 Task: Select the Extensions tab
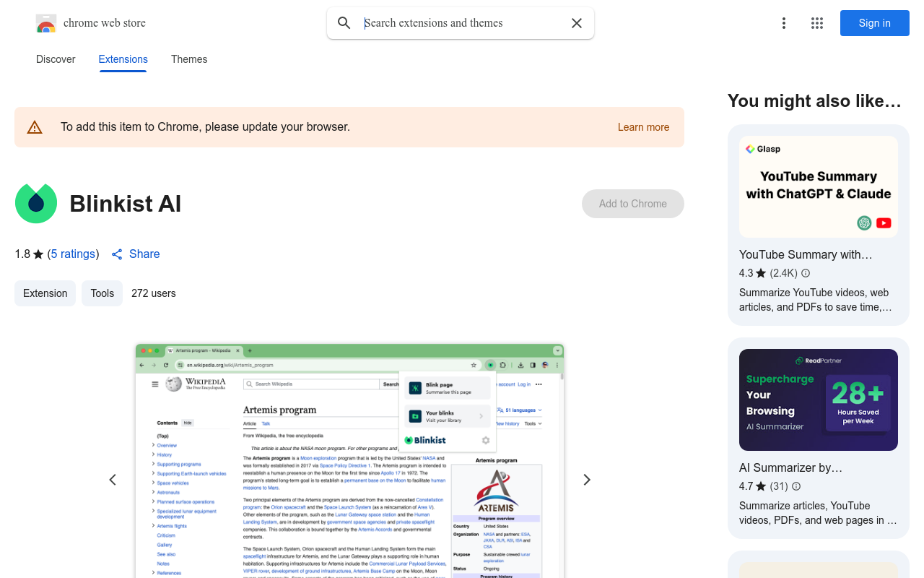tap(123, 59)
